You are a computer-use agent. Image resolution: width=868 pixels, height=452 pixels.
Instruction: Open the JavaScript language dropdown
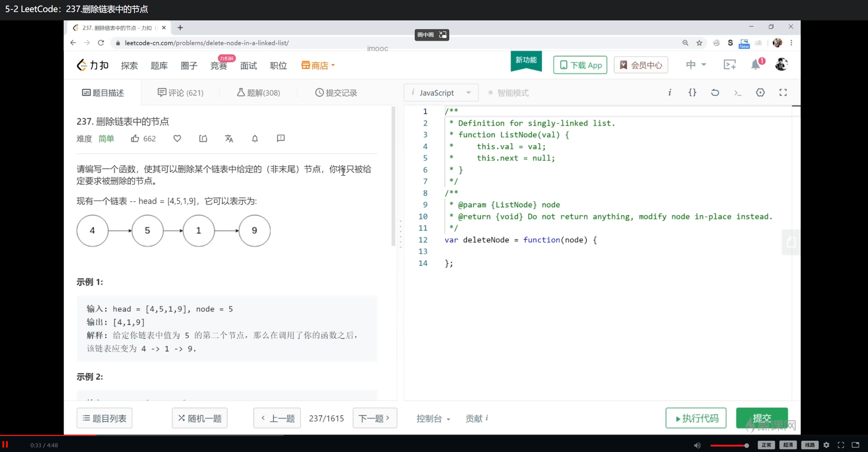(x=441, y=92)
